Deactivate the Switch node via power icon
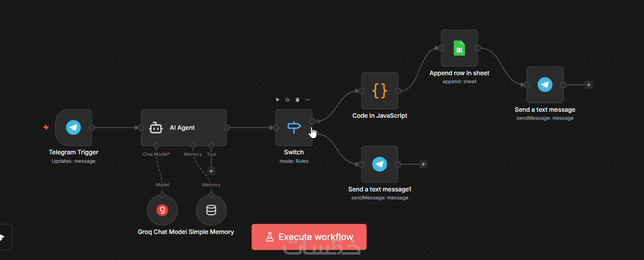 (287, 100)
